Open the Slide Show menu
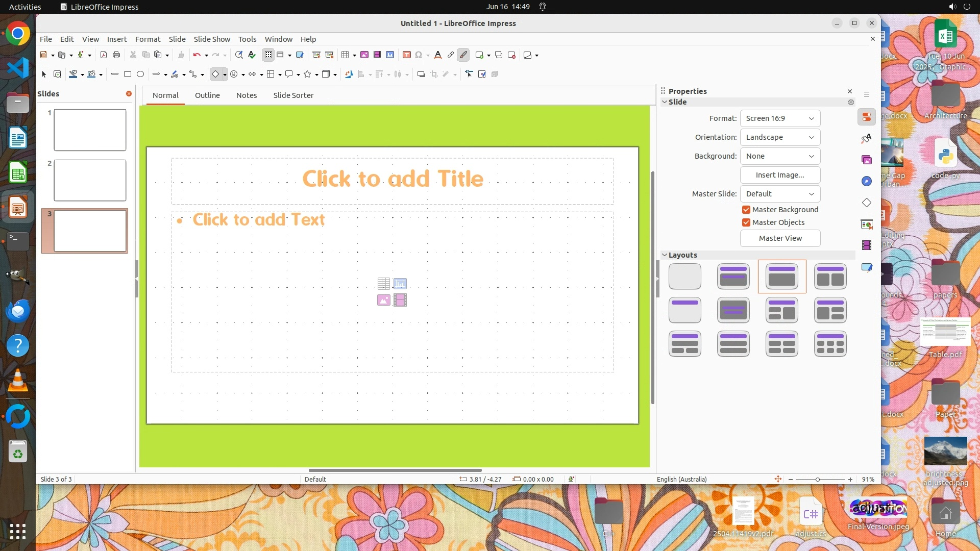 point(212,39)
